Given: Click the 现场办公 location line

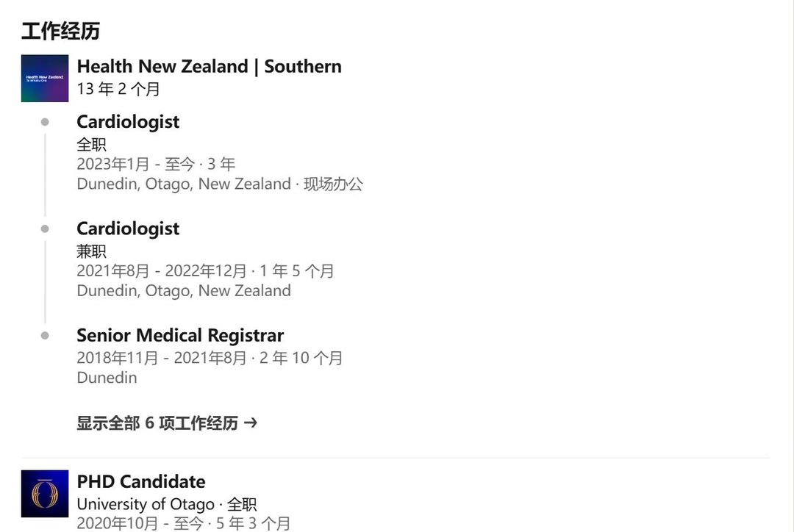Looking at the screenshot, I should point(220,184).
